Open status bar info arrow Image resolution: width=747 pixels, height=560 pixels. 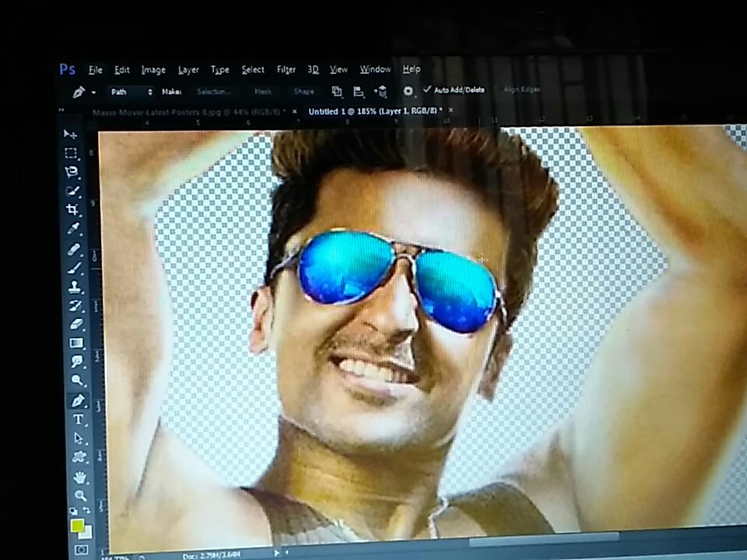point(276,553)
